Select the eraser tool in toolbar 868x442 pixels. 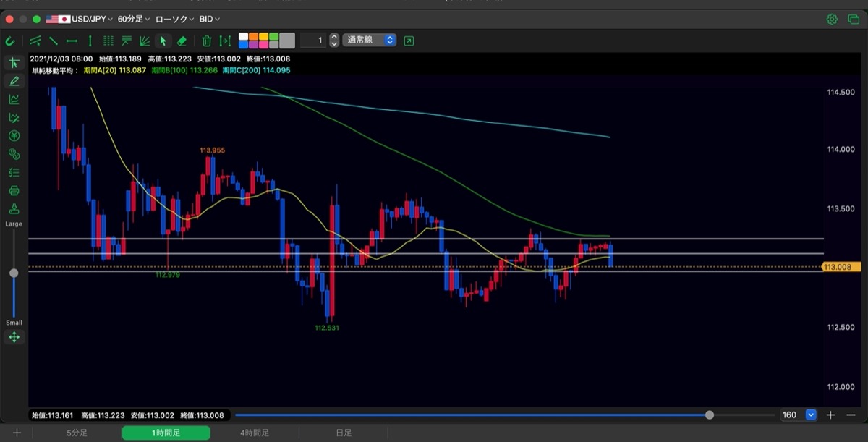point(182,41)
